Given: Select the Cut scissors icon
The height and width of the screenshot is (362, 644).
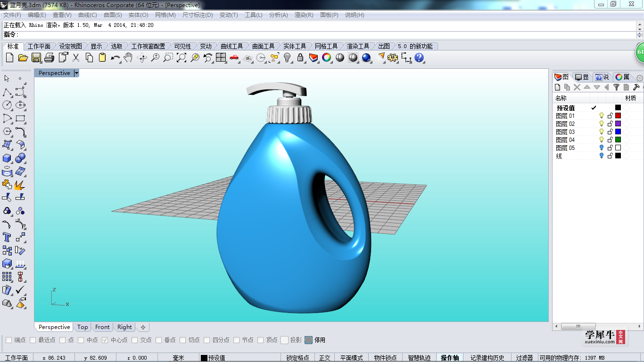Looking at the screenshot, I should [x=75, y=58].
